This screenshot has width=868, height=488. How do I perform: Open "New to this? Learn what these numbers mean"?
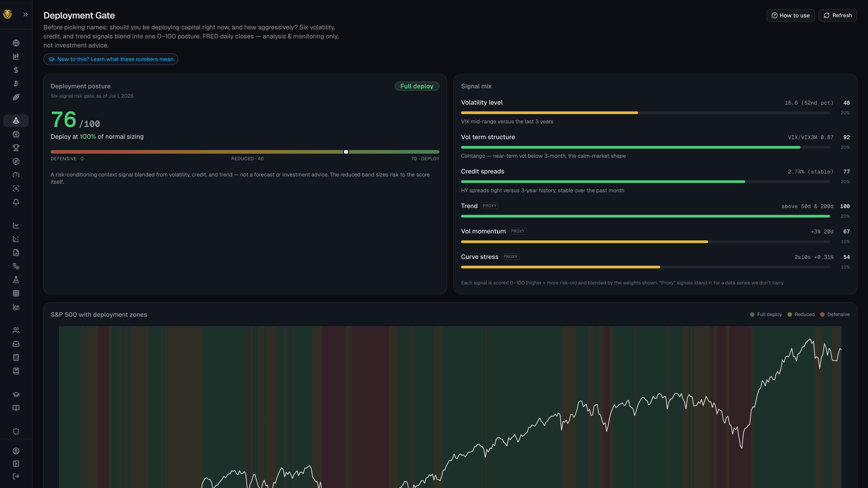pyautogui.click(x=111, y=59)
